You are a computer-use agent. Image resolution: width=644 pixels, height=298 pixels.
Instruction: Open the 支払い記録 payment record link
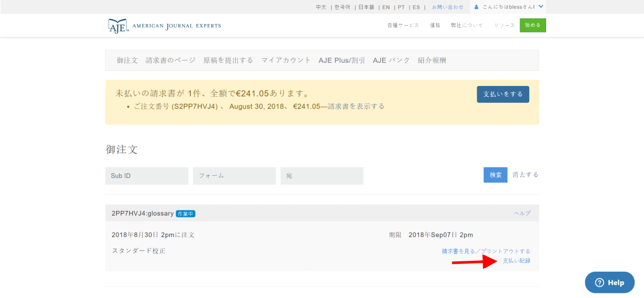[x=517, y=260]
